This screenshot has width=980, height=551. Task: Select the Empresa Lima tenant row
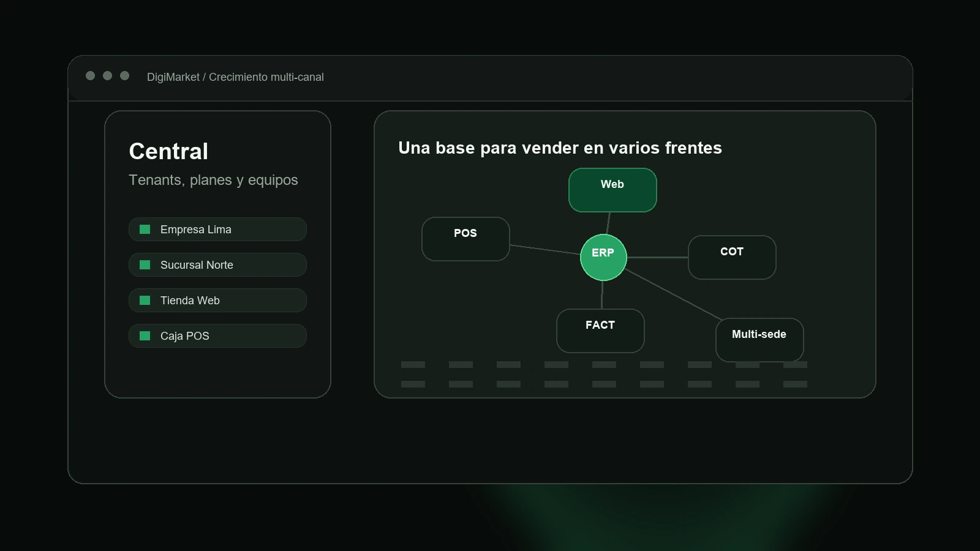[x=217, y=230]
